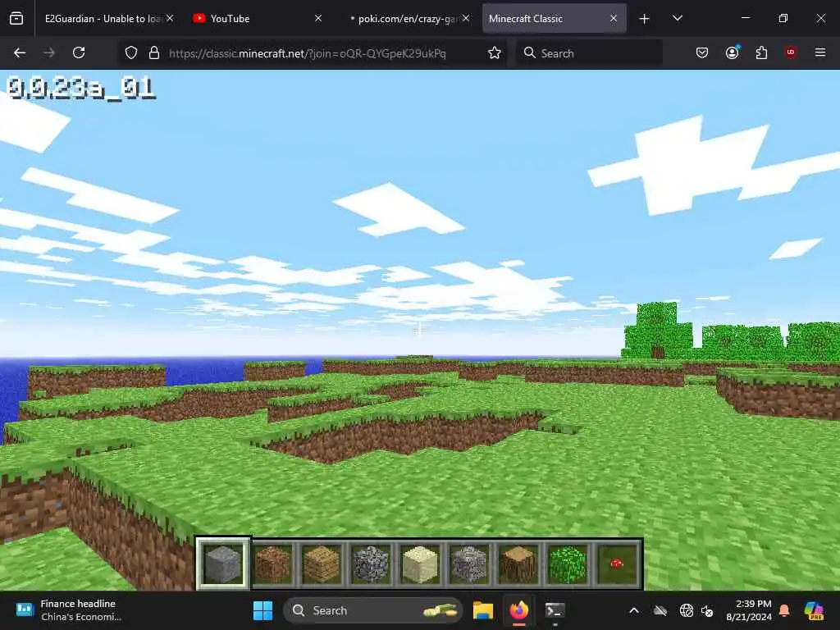Go forward to next page
Viewport: 840px width, 630px height.
48,52
